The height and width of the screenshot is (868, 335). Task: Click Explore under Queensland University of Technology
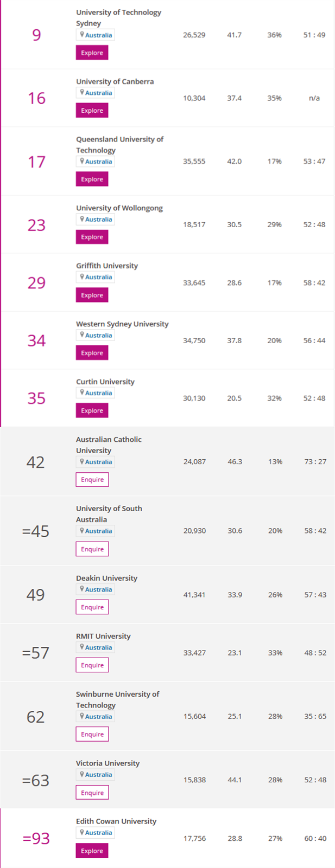point(92,179)
